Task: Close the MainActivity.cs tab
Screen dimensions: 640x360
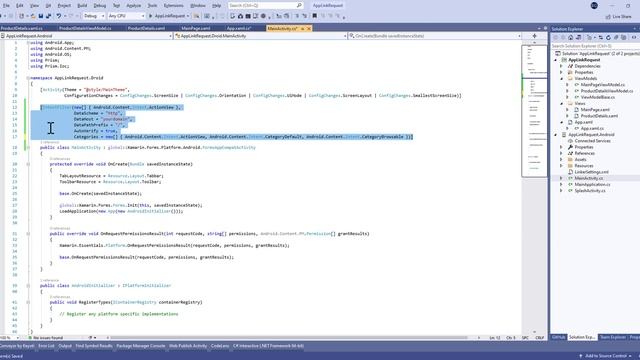Action: point(309,28)
